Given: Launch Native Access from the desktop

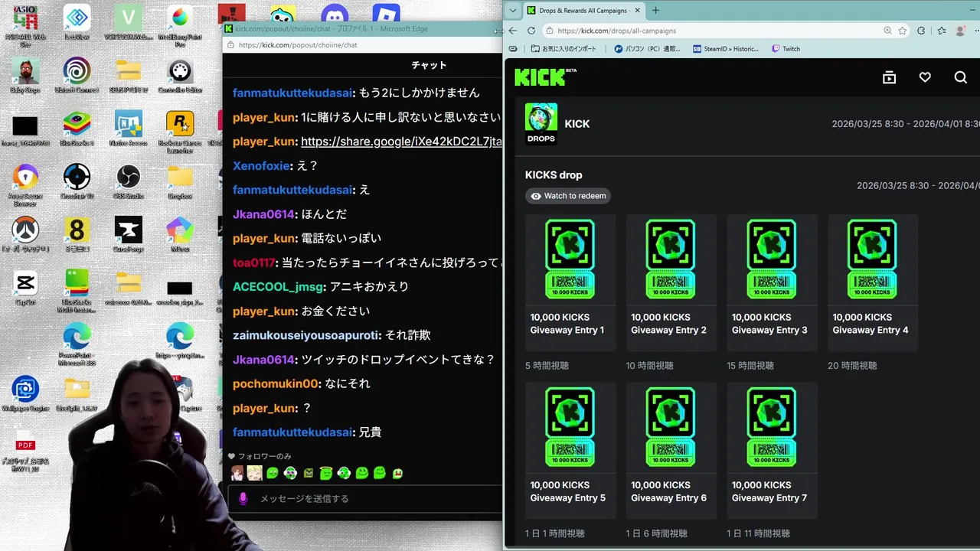Looking at the screenshot, I should coord(128,129).
